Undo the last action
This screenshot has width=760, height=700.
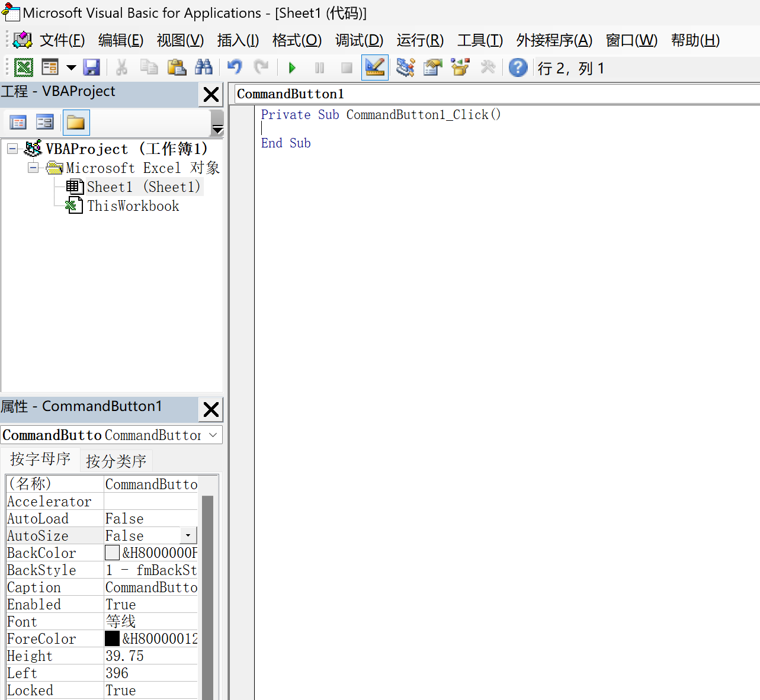click(235, 68)
